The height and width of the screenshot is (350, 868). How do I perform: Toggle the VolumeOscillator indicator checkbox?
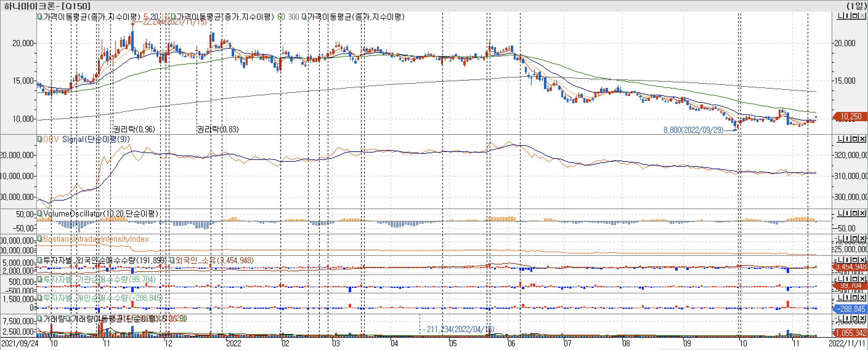pos(39,213)
